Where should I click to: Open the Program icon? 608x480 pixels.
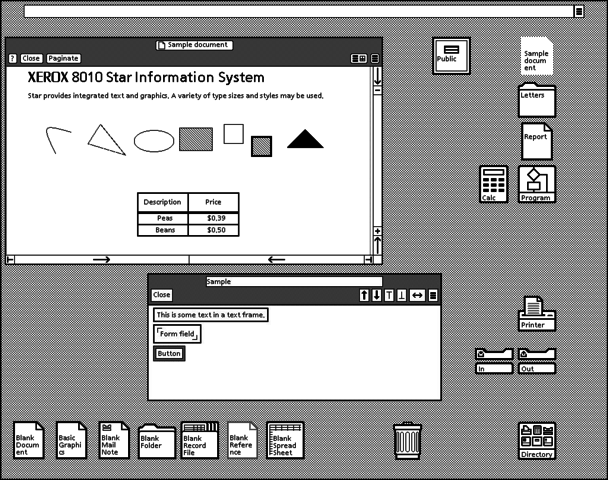pyautogui.click(x=537, y=184)
